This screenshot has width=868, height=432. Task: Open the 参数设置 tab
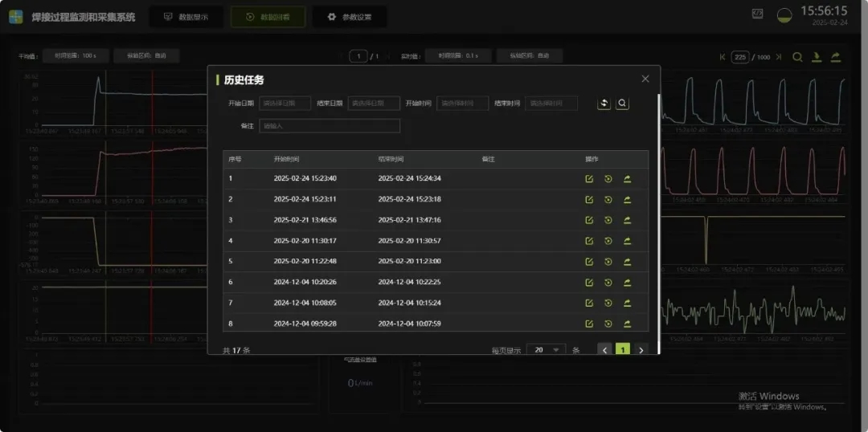click(350, 17)
